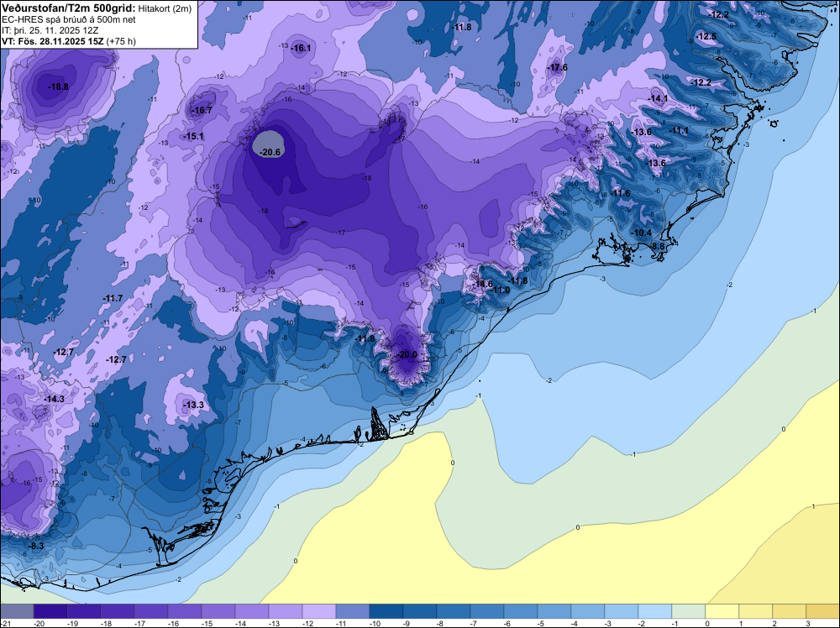Select the -8.3 temperature label
This screenshot has width=840, height=628.
35,546
